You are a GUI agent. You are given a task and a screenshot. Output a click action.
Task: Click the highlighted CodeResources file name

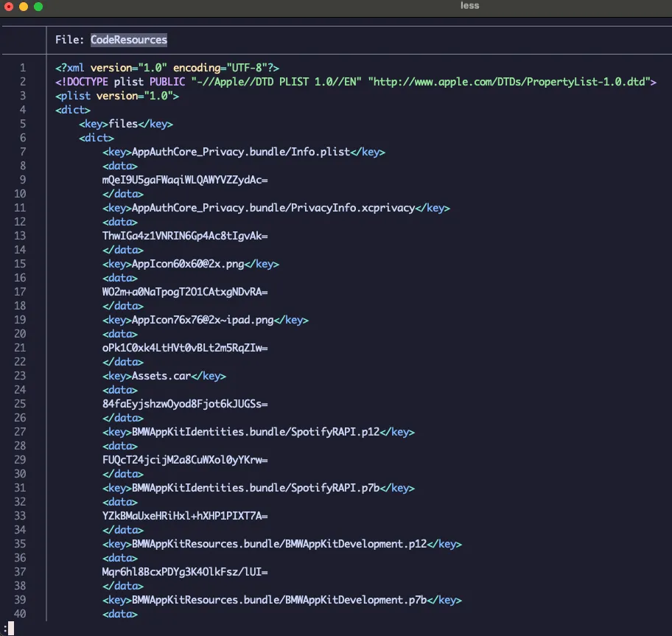point(128,40)
